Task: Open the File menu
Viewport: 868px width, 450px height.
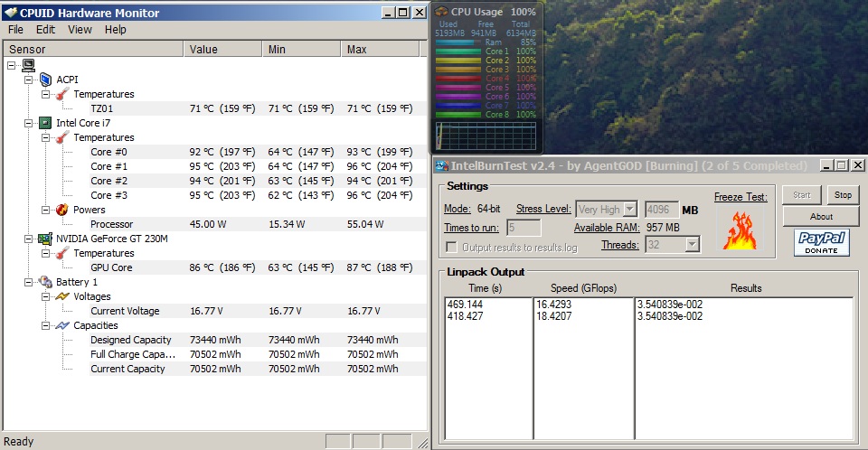Action: 15,29
